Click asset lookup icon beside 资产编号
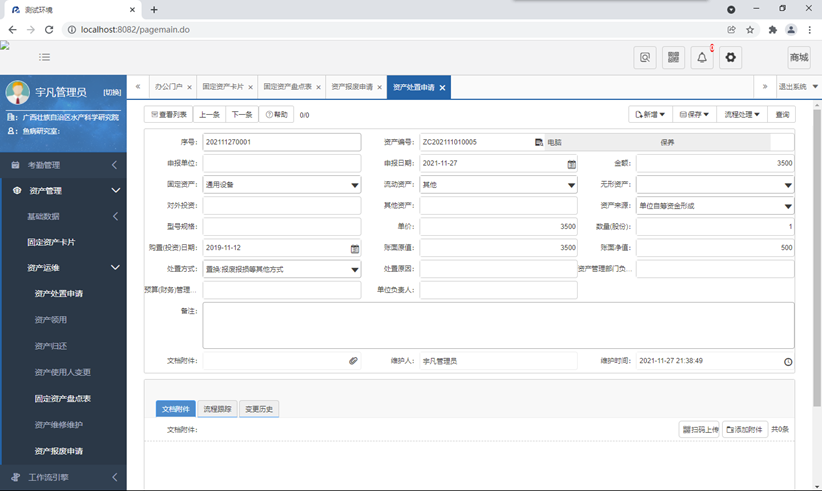 tap(538, 143)
